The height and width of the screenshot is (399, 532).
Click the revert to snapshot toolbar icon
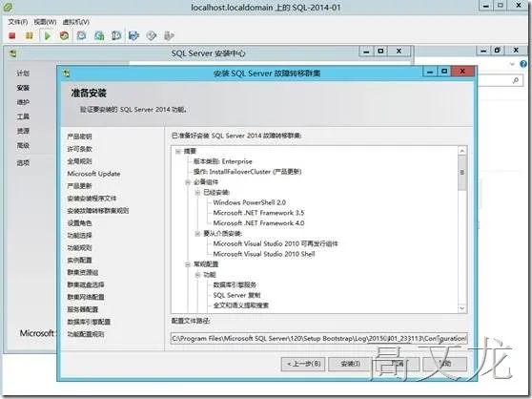tap(99, 35)
